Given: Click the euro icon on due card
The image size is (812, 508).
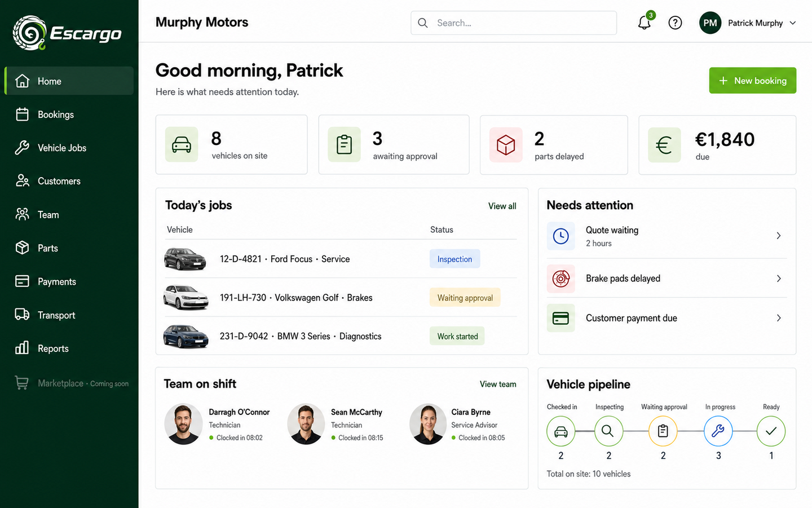Looking at the screenshot, I should [664, 145].
